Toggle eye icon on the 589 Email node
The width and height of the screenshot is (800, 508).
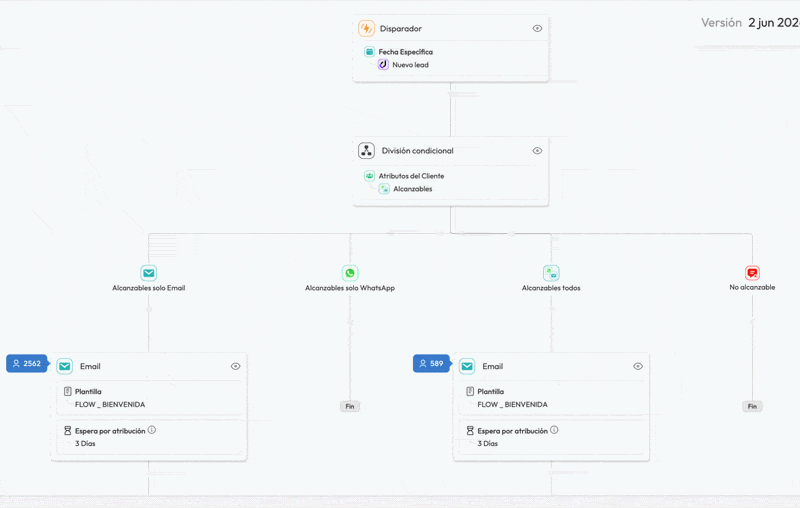tap(638, 366)
